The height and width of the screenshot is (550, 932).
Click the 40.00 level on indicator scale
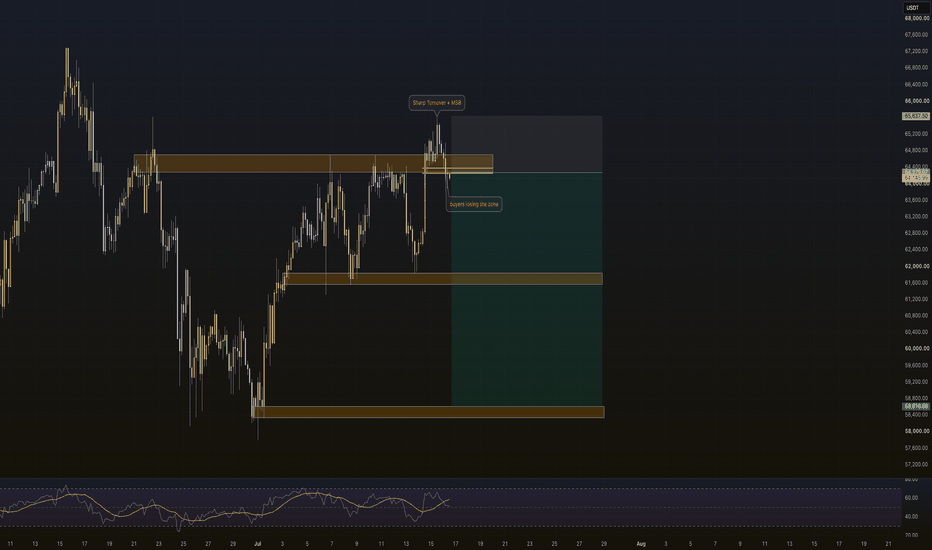pyautogui.click(x=911, y=517)
